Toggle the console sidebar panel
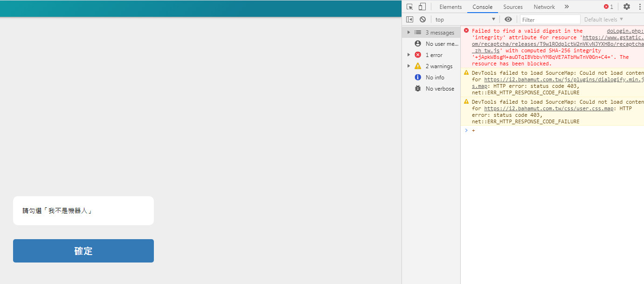Screen dimensions: 644x284 (409, 19)
